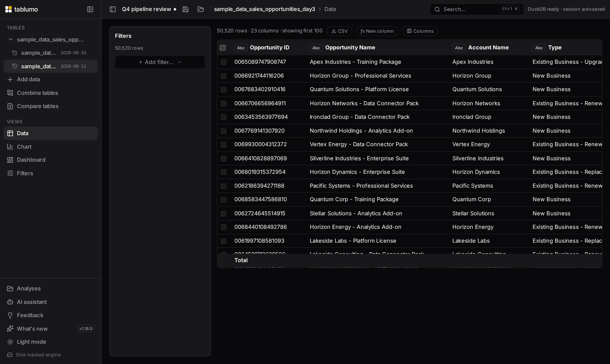610x364 pixels.
Task: Click Add data in sidebar
Action: 51,80
